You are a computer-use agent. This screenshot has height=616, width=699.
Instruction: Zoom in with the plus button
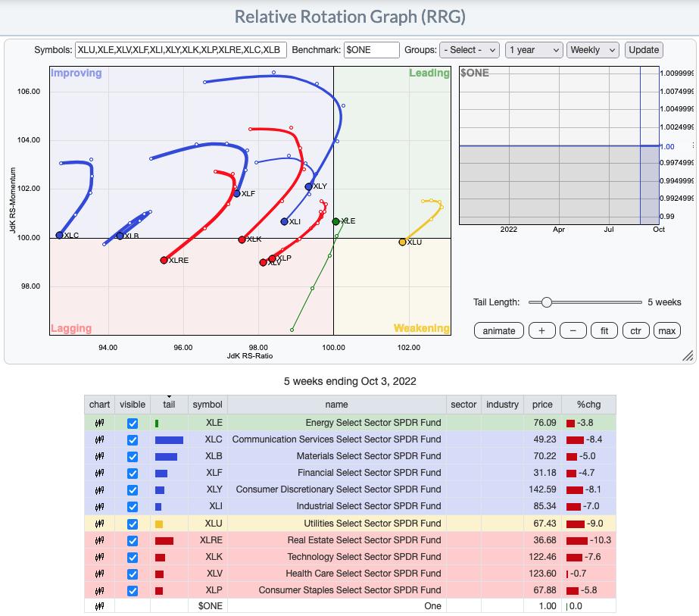pos(541,330)
